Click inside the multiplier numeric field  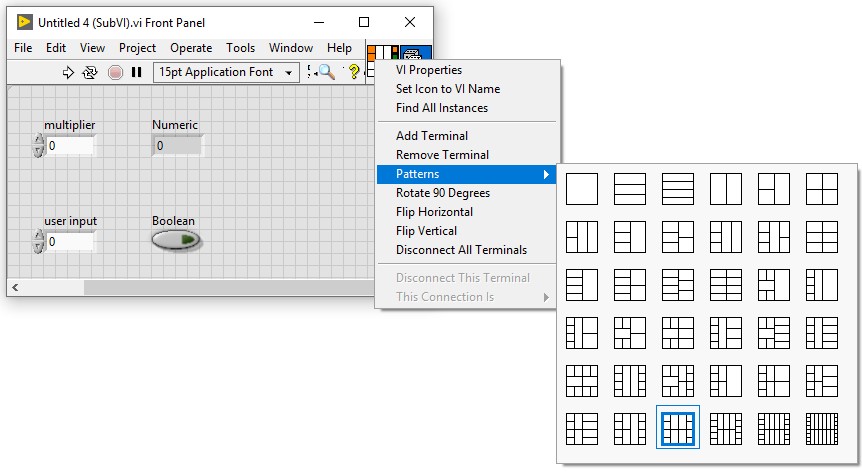click(70, 146)
